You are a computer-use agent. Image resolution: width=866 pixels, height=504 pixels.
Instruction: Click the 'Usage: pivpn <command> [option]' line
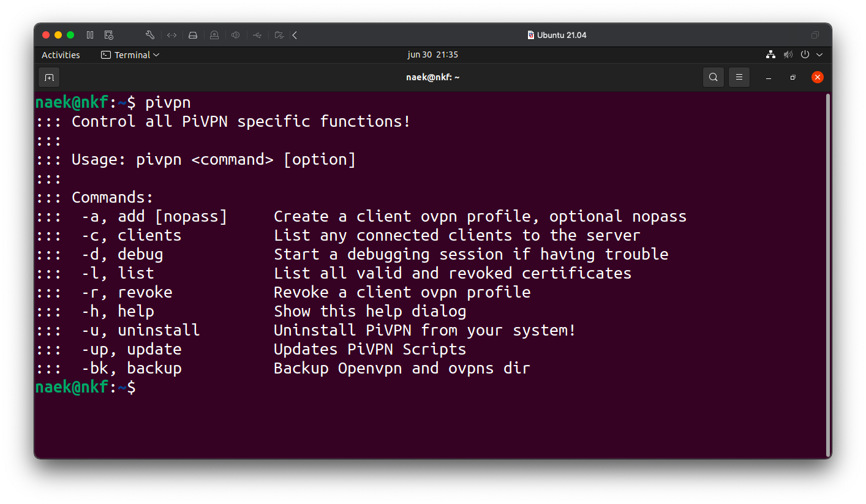coord(214,160)
